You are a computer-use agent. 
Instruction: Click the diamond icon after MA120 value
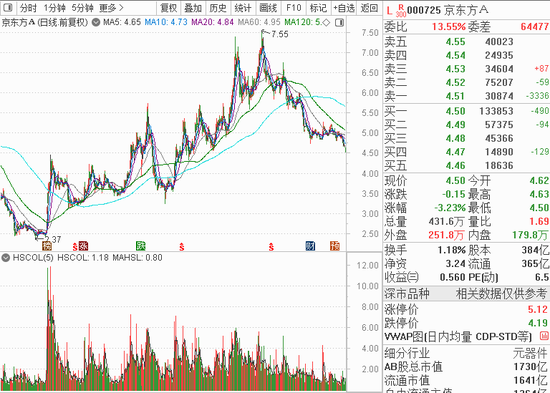click(x=326, y=23)
